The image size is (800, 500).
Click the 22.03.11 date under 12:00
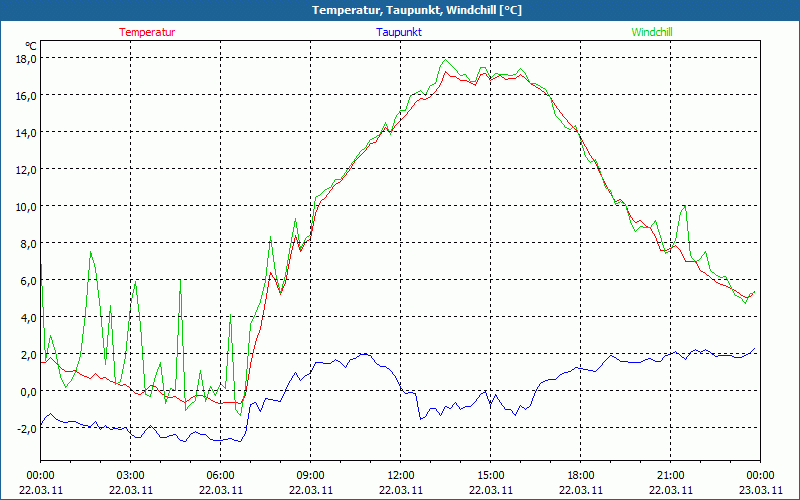pyautogui.click(x=401, y=490)
